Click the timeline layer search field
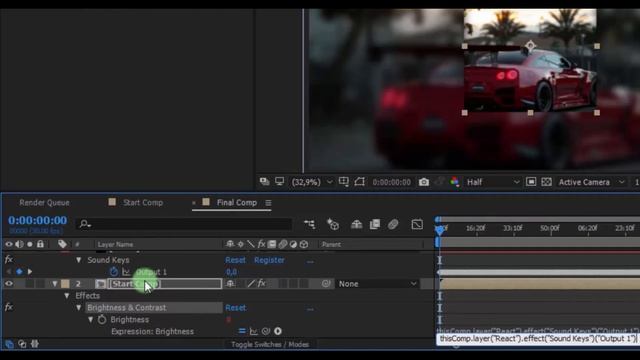This screenshot has height=360, width=640. [184, 224]
